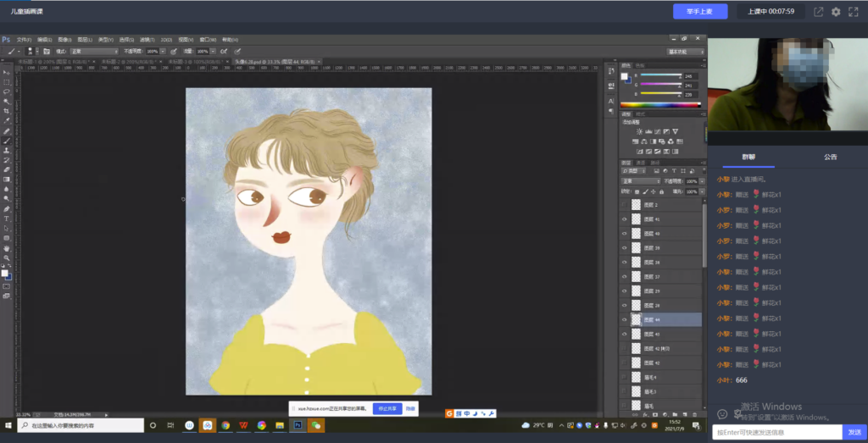The image size is (868, 443).
Task: Show hidden layer 睫毛4 visibility box
Action: [625, 377]
